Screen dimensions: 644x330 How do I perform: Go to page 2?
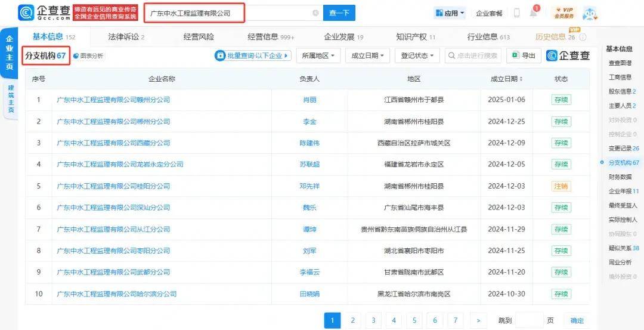[353, 320]
